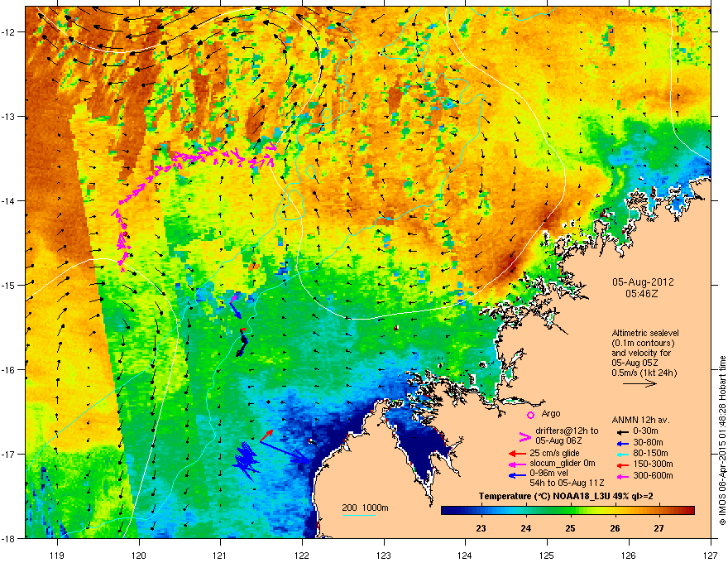Click the magenta Argo circle marker
This screenshot has width=728, height=563.
530,415
